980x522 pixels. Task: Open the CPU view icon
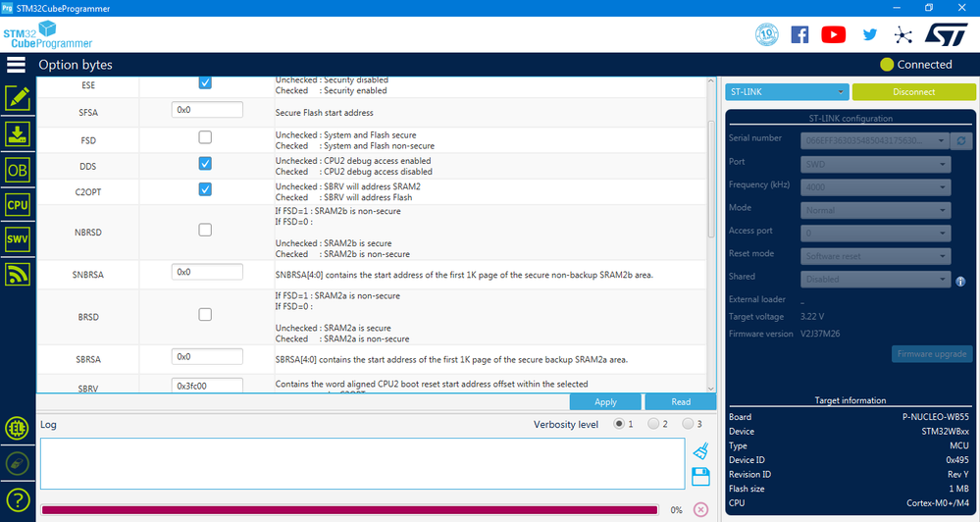pyautogui.click(x=18, y=204)
